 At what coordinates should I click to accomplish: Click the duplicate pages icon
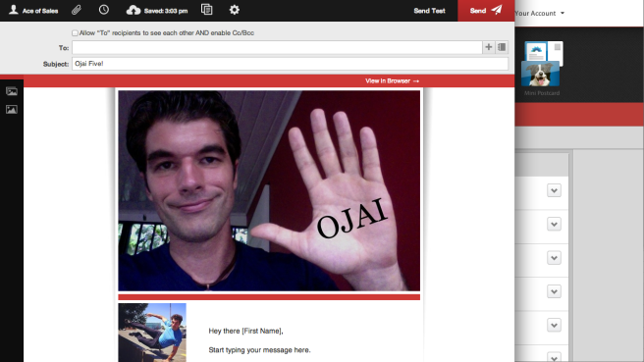pyautogui.click(x=206, y=10)
